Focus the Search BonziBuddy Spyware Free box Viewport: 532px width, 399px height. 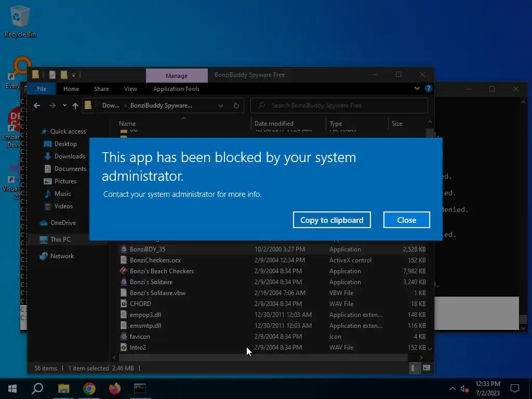[339, 105]
